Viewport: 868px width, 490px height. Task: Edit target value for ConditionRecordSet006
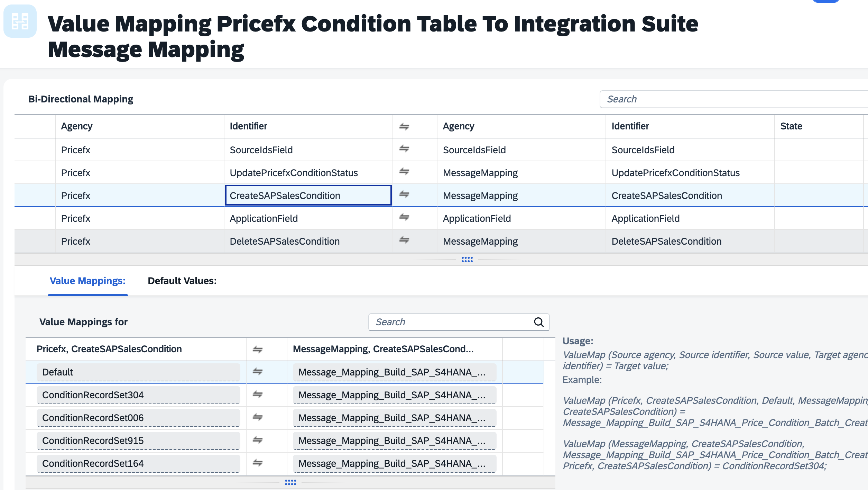pos(394,418)
